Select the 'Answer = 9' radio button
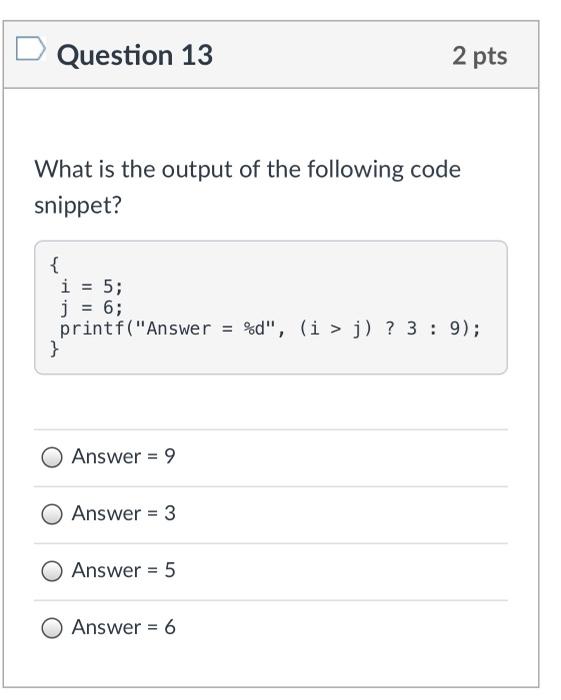Viewport: 561px width, 700px height. coord(52,457)
